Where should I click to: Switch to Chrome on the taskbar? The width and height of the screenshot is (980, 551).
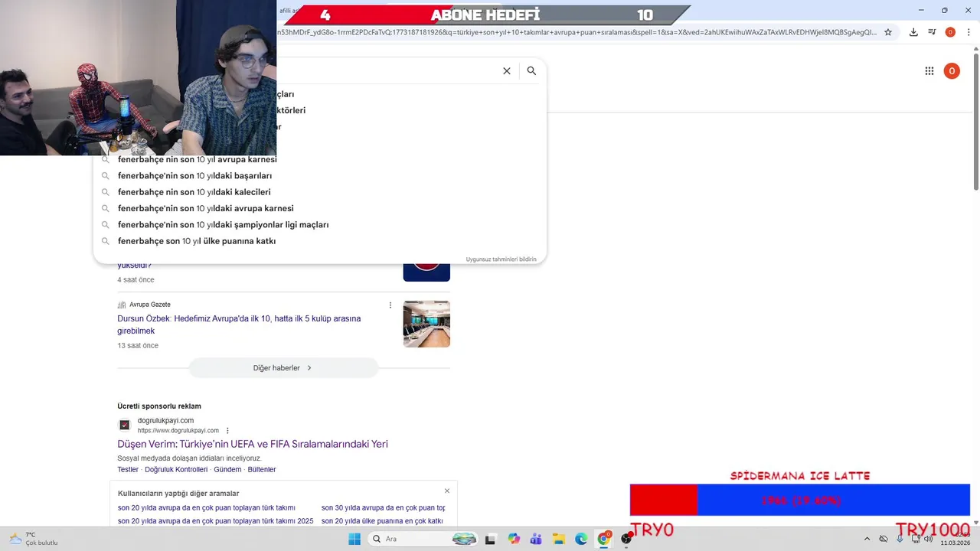point(604,539)
